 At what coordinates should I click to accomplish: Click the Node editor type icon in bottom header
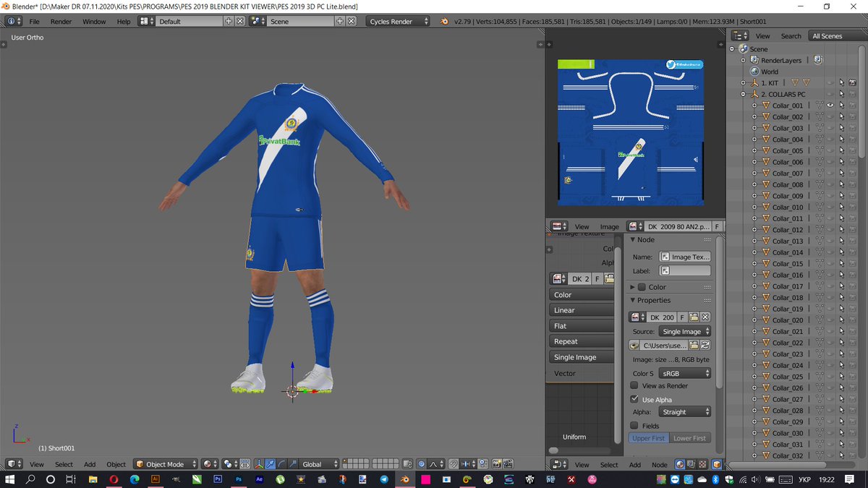click(559, 465)
